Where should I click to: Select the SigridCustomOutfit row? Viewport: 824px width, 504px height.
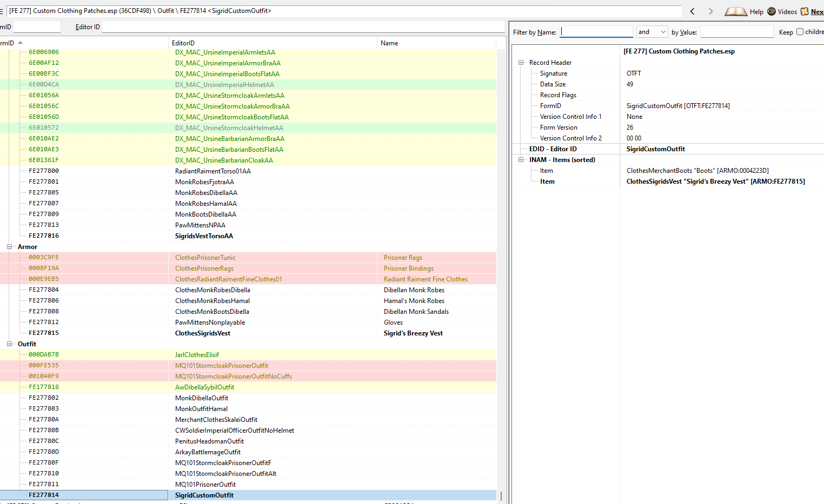248,495
